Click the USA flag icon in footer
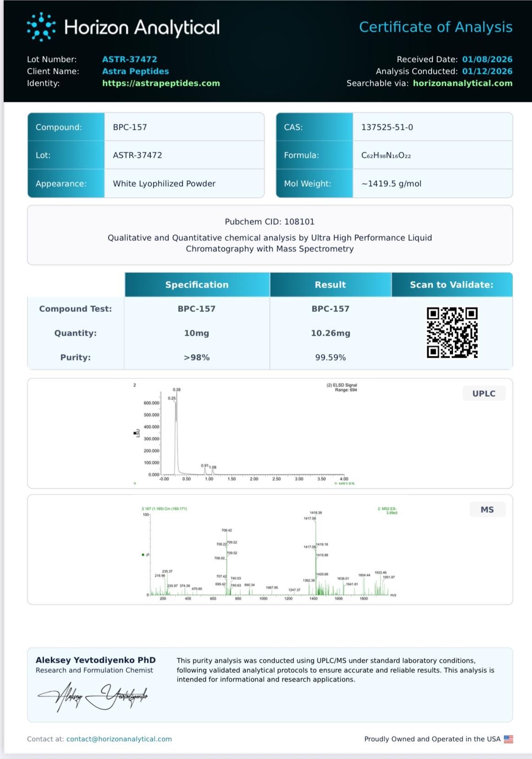Screen dimensions: 532x759 point(508,739)
